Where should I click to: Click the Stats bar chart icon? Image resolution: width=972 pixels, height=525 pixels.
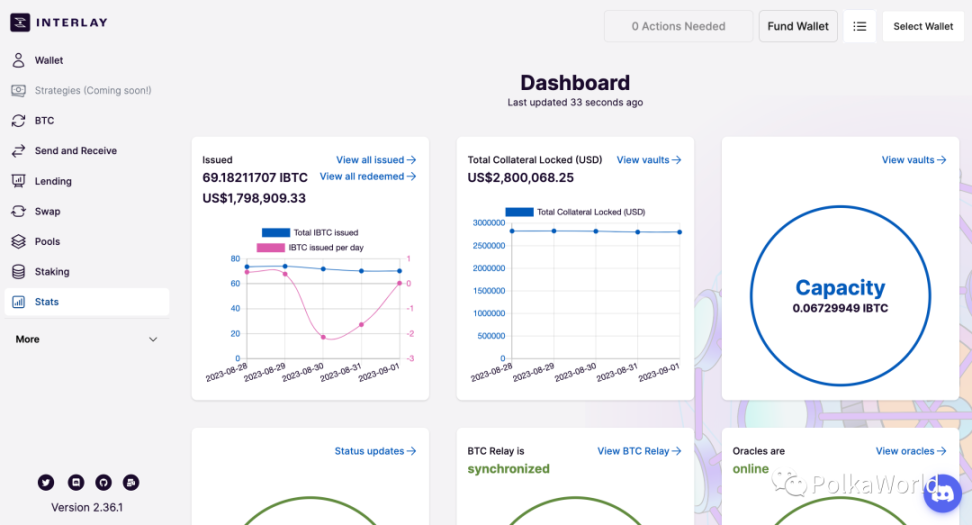coord(19,302)
